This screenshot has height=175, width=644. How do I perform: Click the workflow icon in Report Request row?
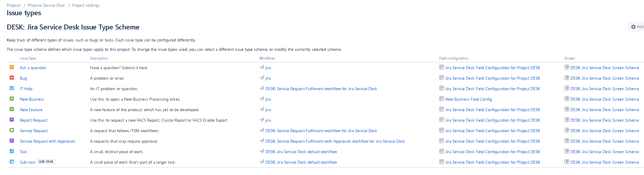262,120
